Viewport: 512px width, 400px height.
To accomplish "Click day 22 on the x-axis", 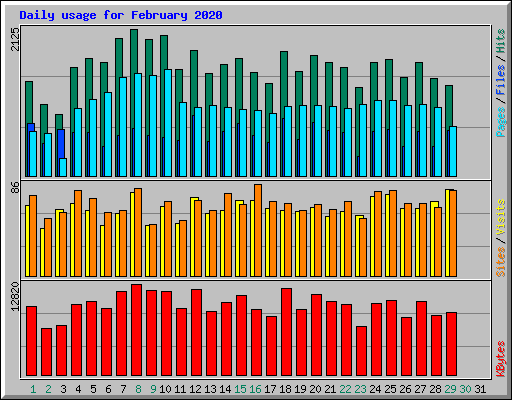I will click(x=345, y=389).
